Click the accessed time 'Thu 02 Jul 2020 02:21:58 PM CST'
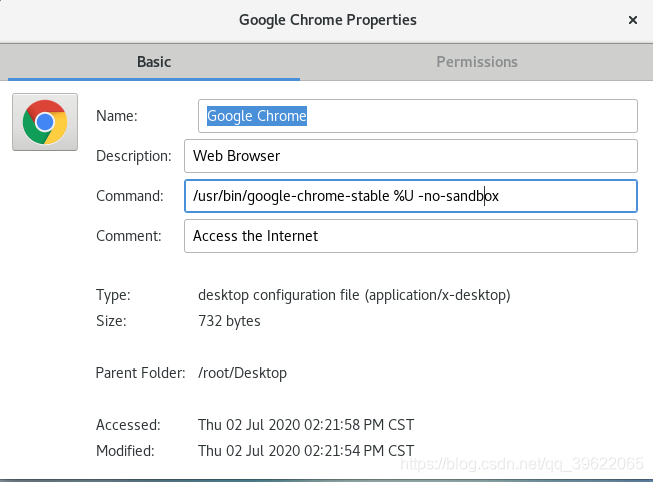The image size is (653, 482). pyautogui.click(x=306, y=425)
